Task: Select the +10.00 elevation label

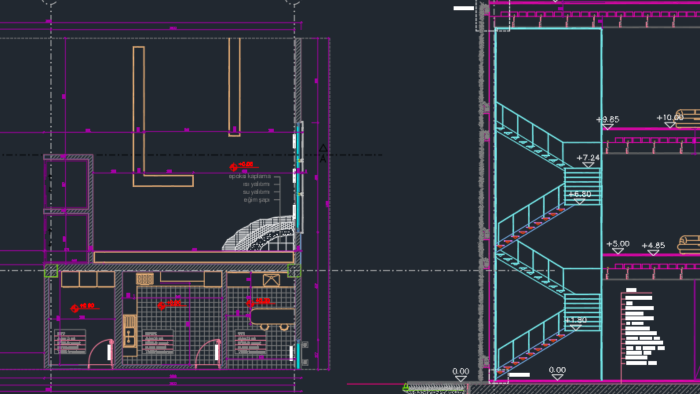Action: coord(670,118)
